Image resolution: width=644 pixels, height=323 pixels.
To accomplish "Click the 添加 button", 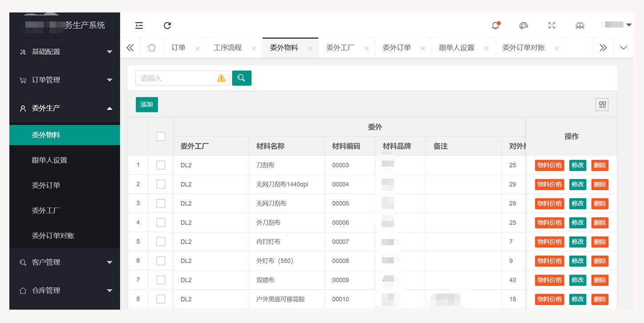I will (147, 105).
